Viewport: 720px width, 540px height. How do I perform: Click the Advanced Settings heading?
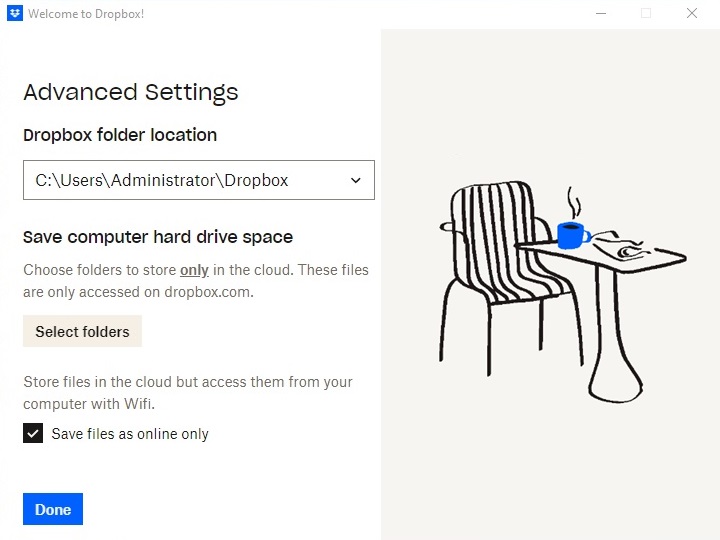point(131,92)
